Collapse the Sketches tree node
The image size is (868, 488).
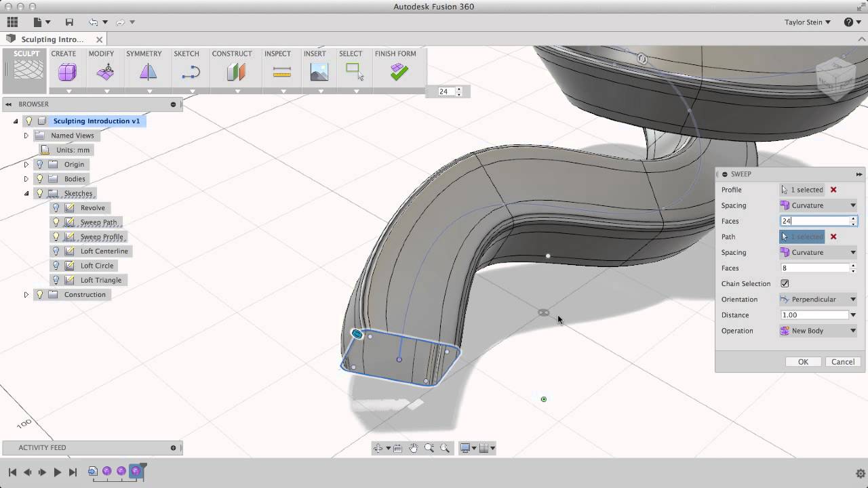26,193
